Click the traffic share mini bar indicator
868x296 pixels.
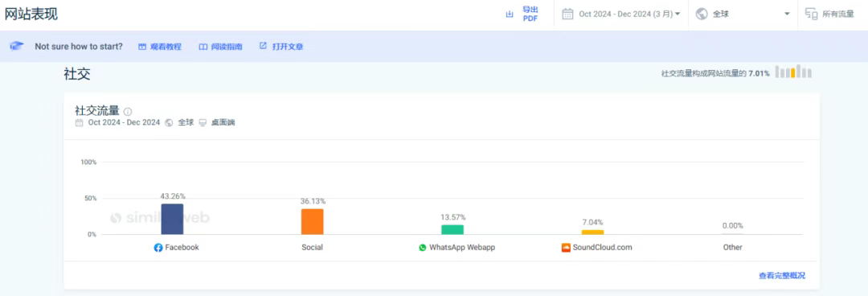click(793, 72)
